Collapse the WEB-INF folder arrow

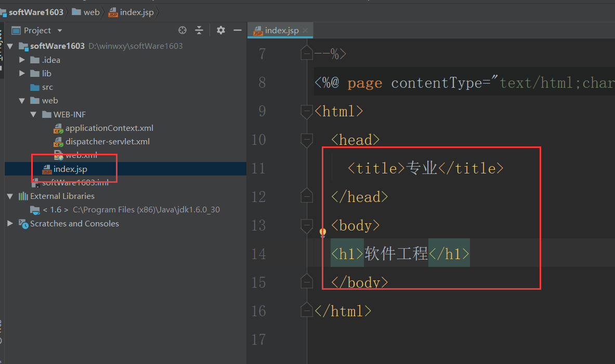pos(33,114)
